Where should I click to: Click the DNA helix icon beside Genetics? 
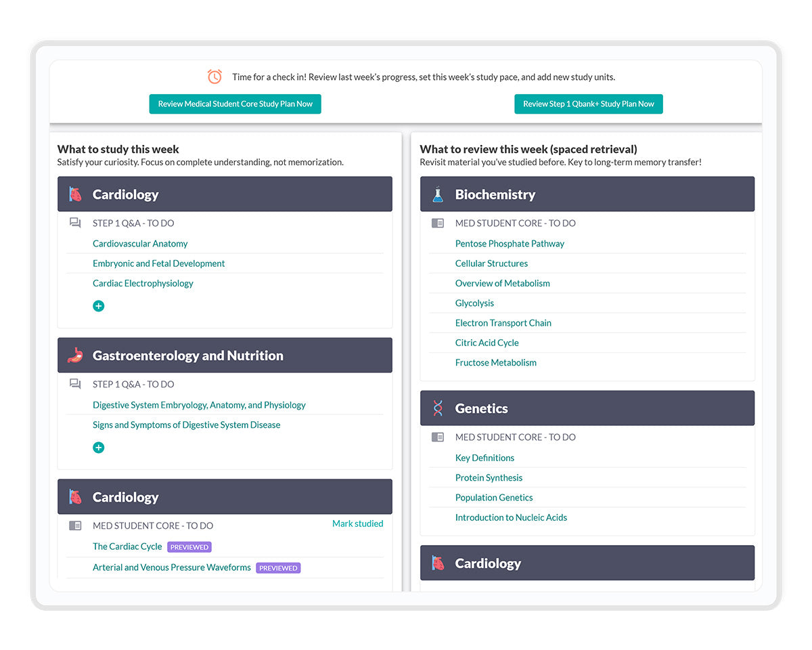[438, 408]
